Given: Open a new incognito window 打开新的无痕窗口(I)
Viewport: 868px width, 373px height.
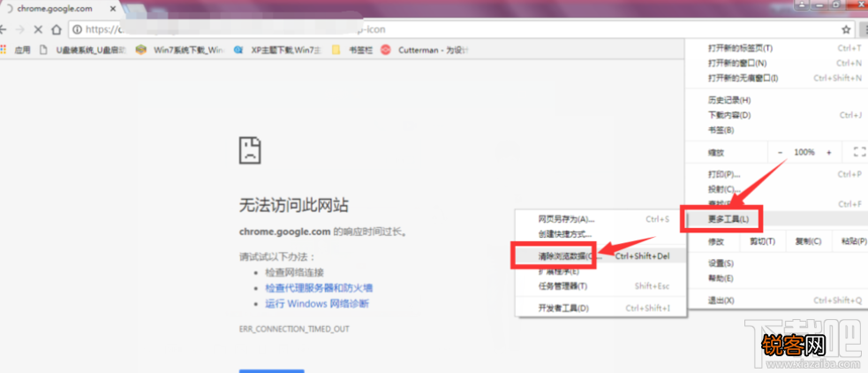Looking at the screenshot, I should (x=775, y=78).
